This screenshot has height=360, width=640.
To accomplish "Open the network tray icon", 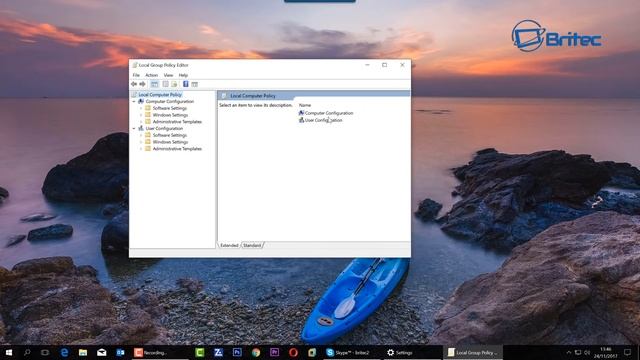I will (578, 352).
